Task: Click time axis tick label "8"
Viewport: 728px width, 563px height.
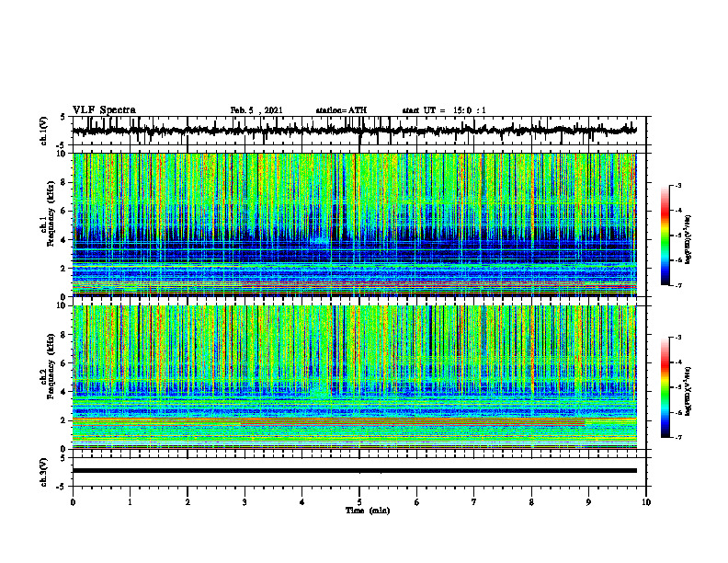Action: pos(531,502)
